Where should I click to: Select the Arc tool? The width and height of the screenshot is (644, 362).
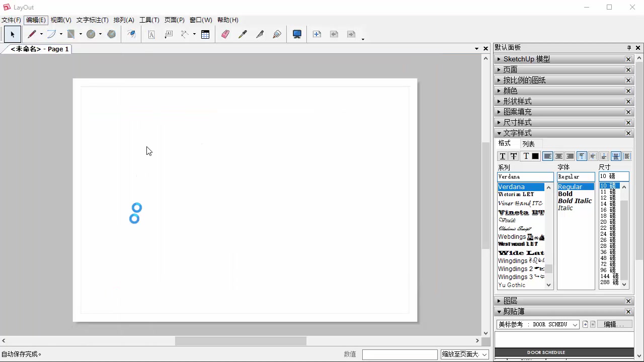[51, 34]
